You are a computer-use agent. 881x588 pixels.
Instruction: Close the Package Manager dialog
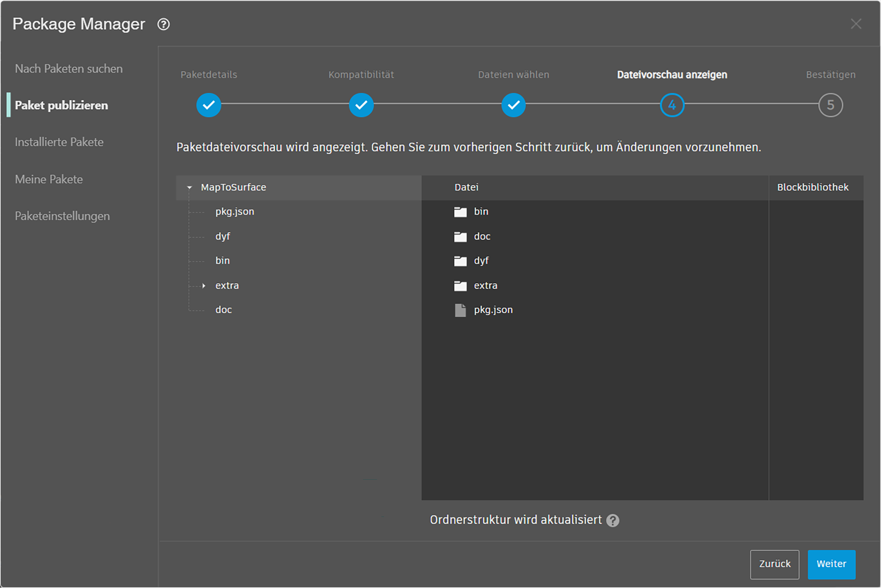coord(856,24)
